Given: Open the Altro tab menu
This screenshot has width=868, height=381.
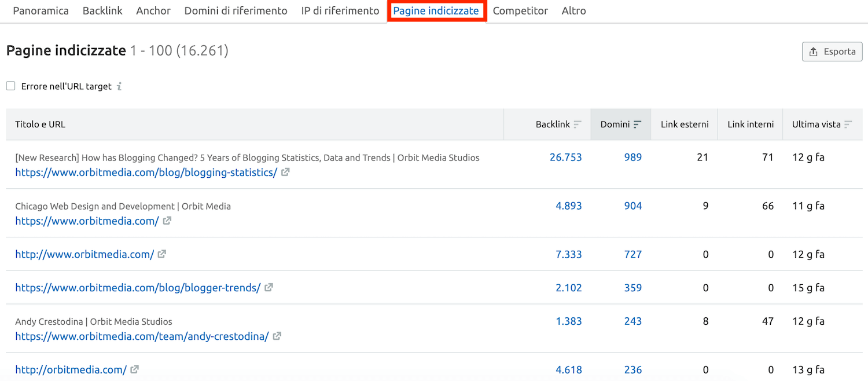Looking at the screenshot, I should (573, 11).
